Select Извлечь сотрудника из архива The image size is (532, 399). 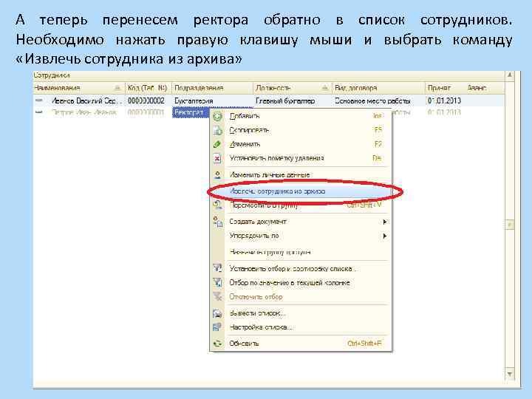tap(301, 191)
